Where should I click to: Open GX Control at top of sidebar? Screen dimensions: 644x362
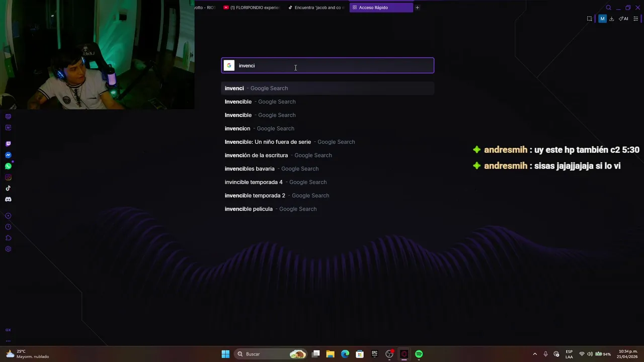[8, 116]
